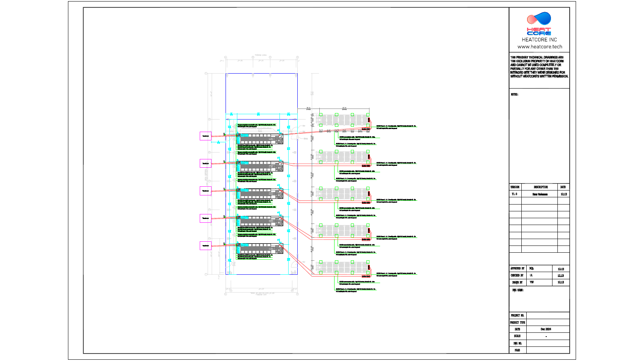Click the VERSION column header
The image size is (644, 362).
click(515, 187)
